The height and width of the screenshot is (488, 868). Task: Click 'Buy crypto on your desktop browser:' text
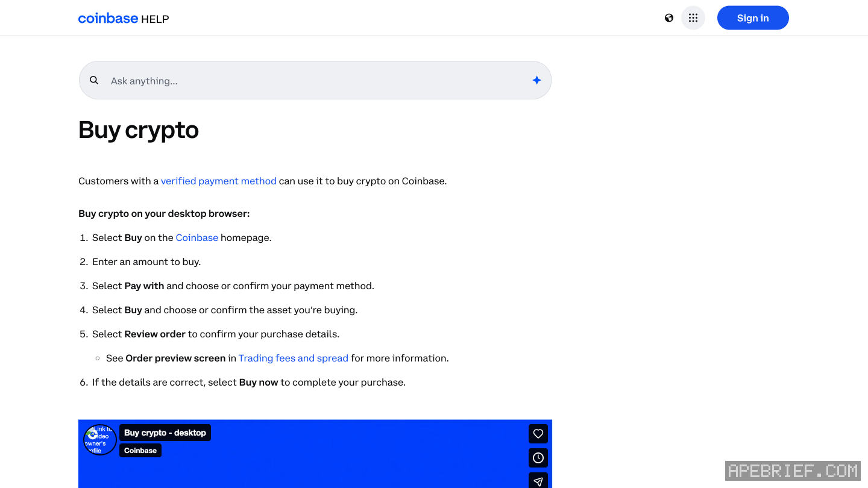(x=164, y=213)
